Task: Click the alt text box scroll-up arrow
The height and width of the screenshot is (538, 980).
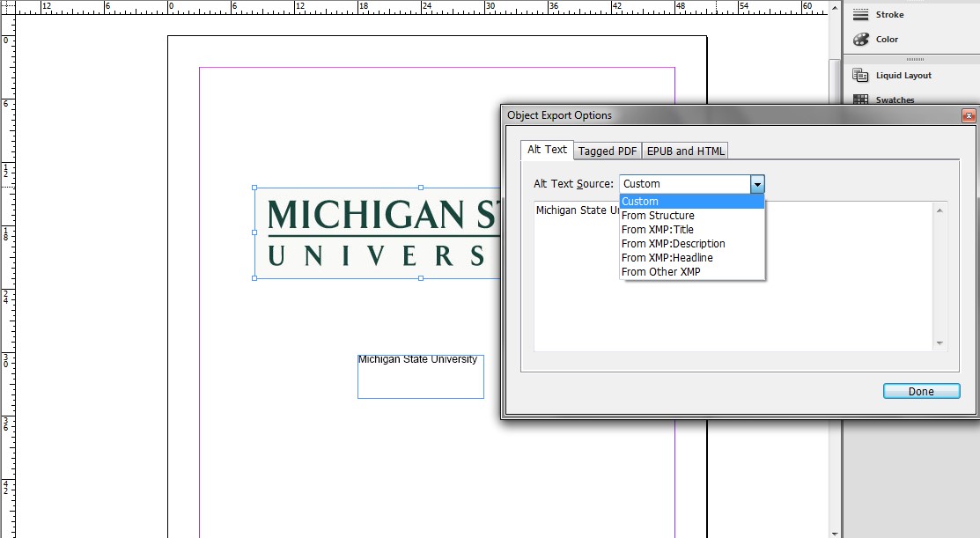Action: (x=939, y=210)
